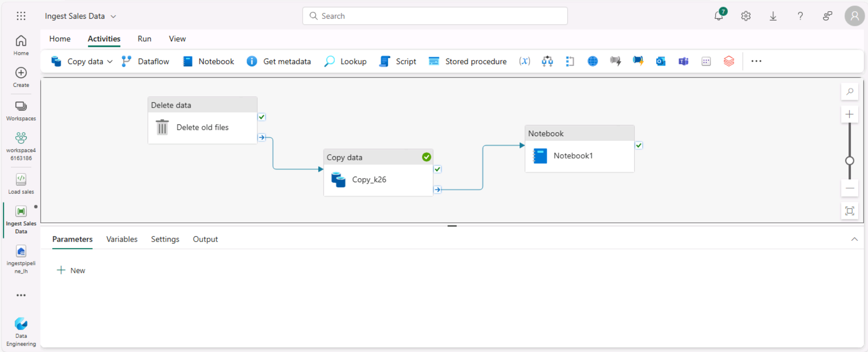This screenshot has height=352, width=868.
Task: Add a Teams activity
Action: tap(683, 61)
